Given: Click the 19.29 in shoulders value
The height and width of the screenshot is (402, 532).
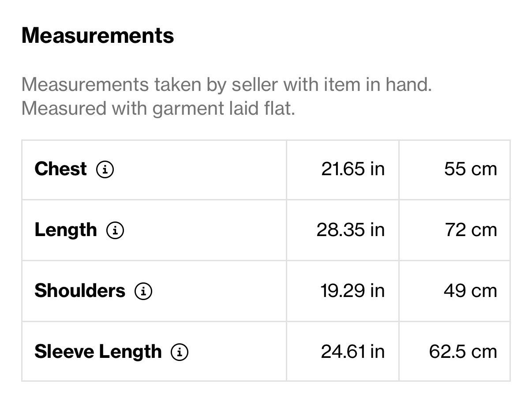Looking at the screenshot, I should coord(352,291).
